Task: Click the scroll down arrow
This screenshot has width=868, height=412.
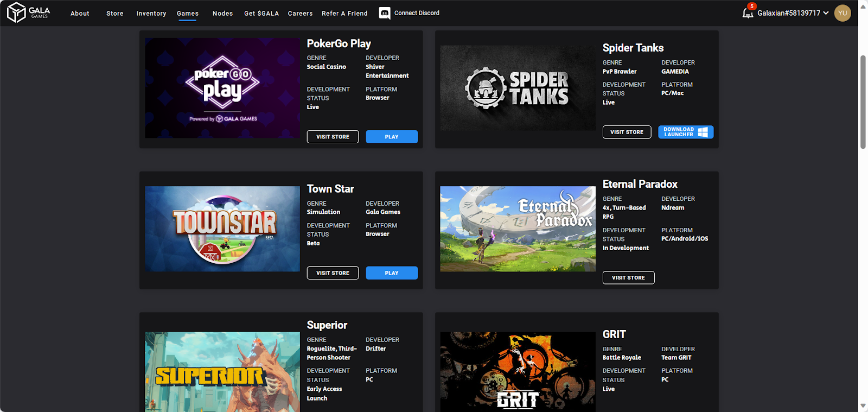Action: click(863, 405)
